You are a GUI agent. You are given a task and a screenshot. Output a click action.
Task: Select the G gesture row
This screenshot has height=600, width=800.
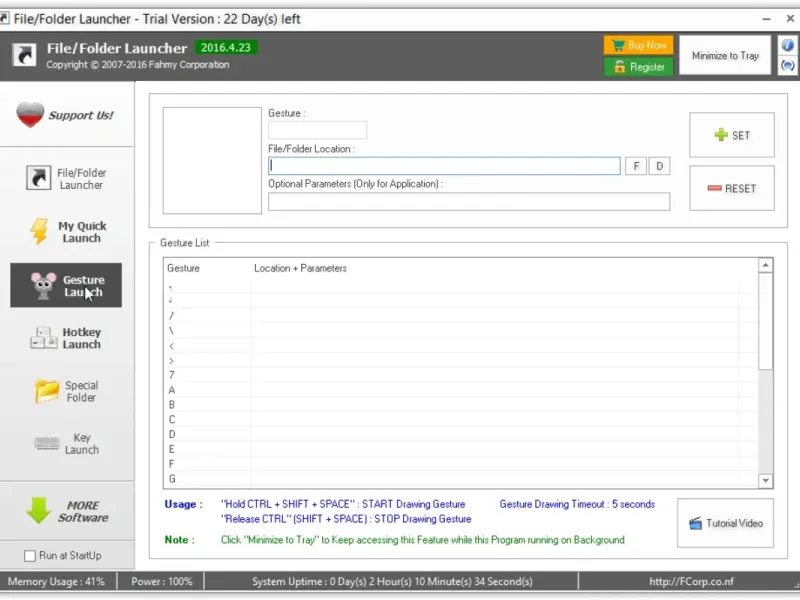click(462, 479)
